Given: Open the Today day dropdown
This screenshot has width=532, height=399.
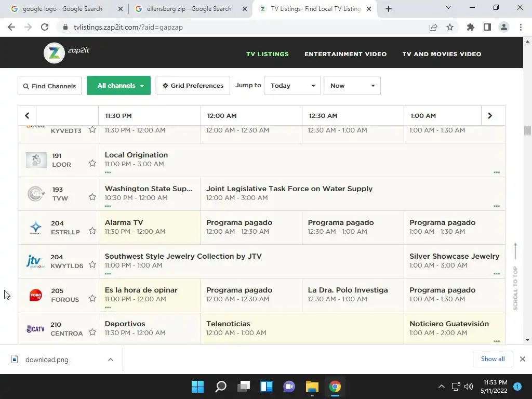Looking at the screenshot, I should [292, 86].
